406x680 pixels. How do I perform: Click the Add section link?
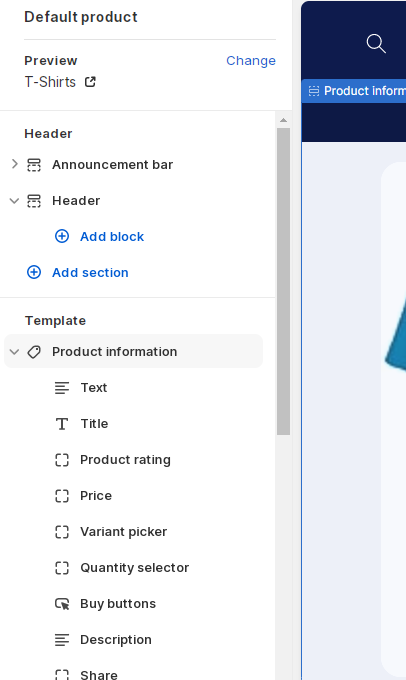(x=90, y=272)
